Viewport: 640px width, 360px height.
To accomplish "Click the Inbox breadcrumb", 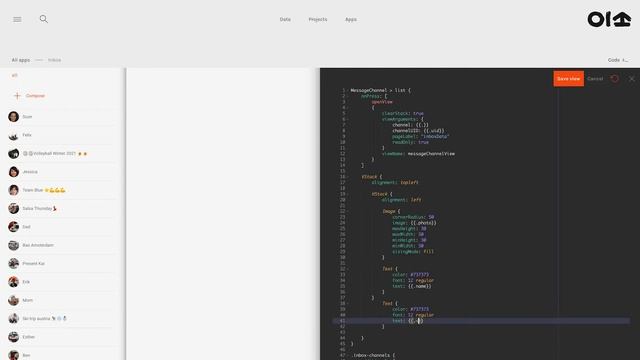I will (54, 60).
